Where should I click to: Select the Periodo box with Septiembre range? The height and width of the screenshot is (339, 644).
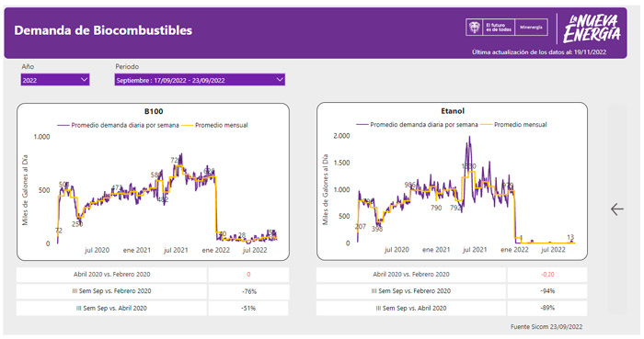click(x=200, y=80)
